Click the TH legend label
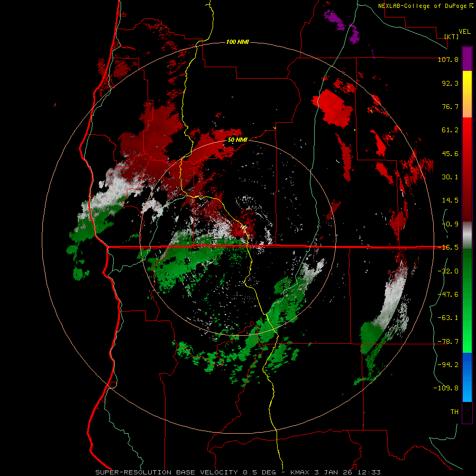 tap(454, 412)
